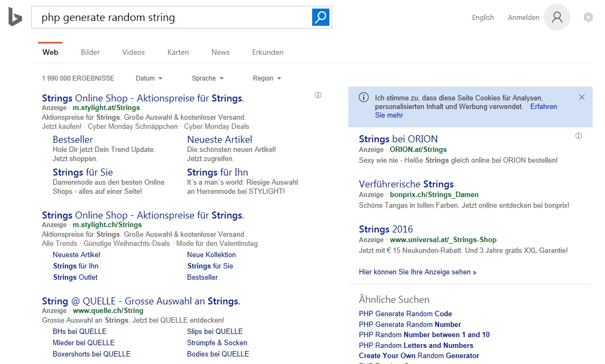Open String @ QUELLE ad title
The height and width of the screenshot is (364, 605).
(x=141, y=301)
